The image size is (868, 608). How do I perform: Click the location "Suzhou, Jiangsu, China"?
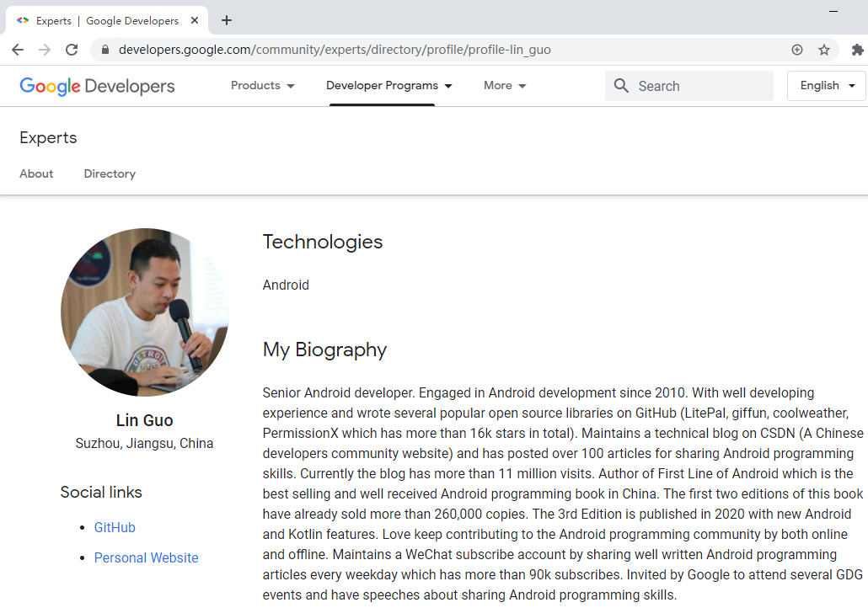pyautogui.click(x=144, y=443)
